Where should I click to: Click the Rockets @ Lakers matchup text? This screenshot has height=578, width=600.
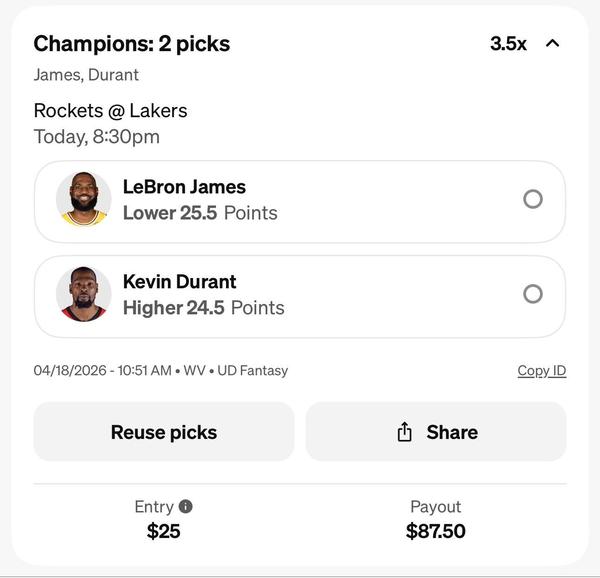(x=110, y=110)
